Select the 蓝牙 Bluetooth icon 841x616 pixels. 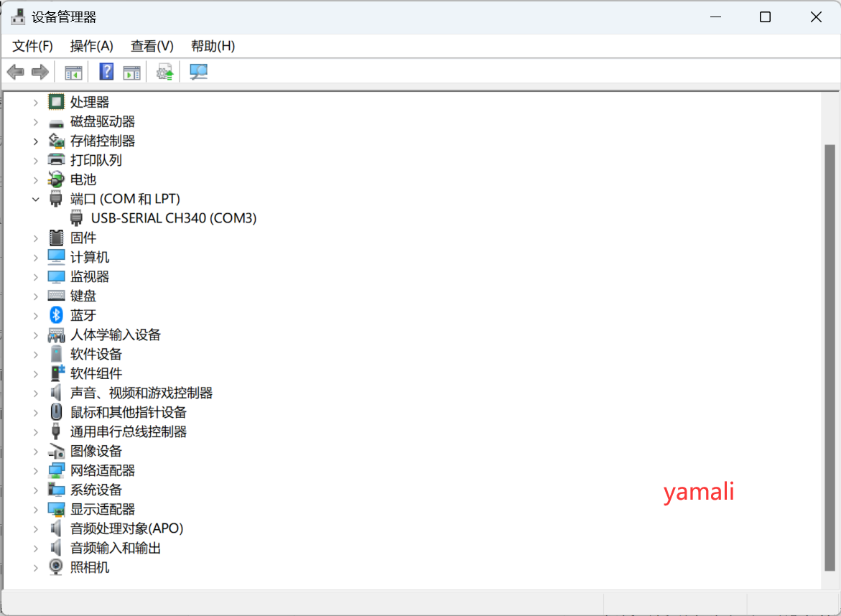56,315
